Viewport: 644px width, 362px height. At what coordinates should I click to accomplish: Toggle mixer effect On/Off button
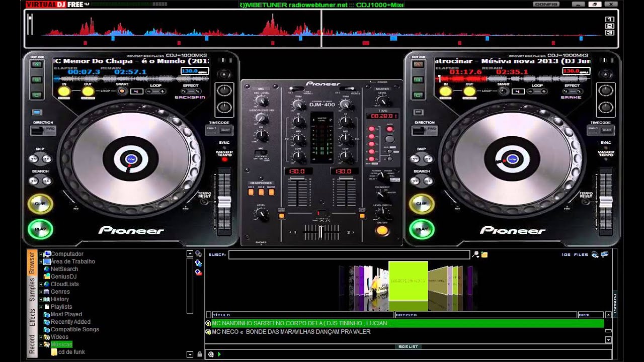coord(382,231)
